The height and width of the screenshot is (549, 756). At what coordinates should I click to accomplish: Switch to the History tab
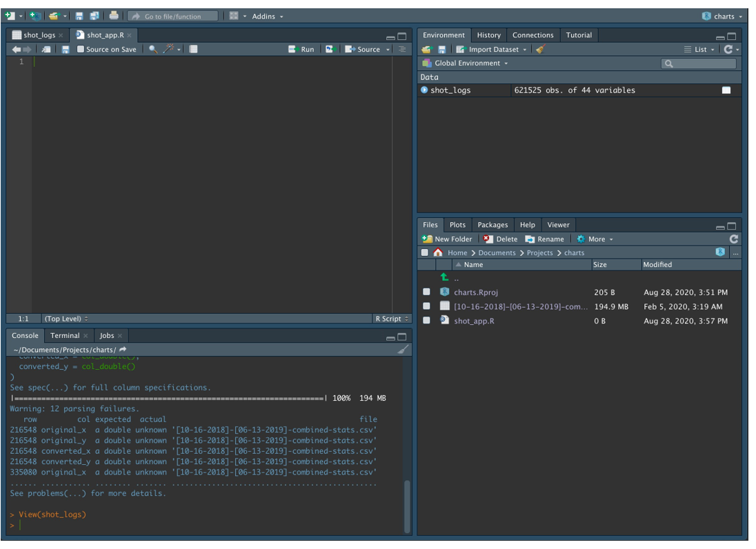(488, 35)
